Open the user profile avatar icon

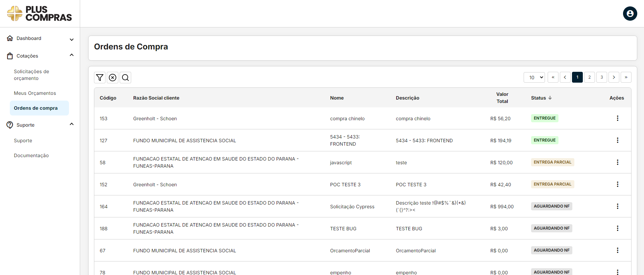coord(630,14)
